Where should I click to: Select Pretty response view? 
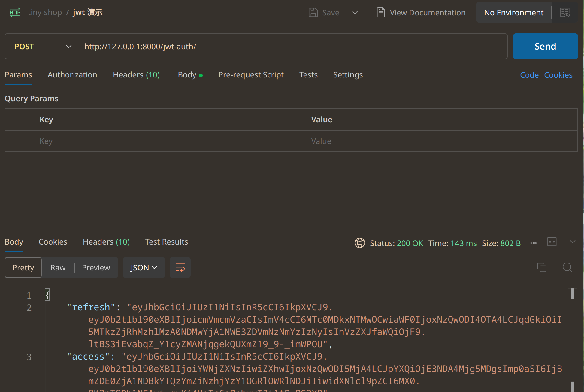(x=23, y=267)
